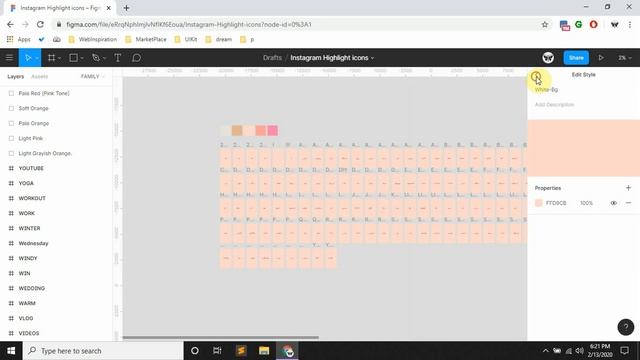Open the MarketPlace bookmark folder

[146, 39]
